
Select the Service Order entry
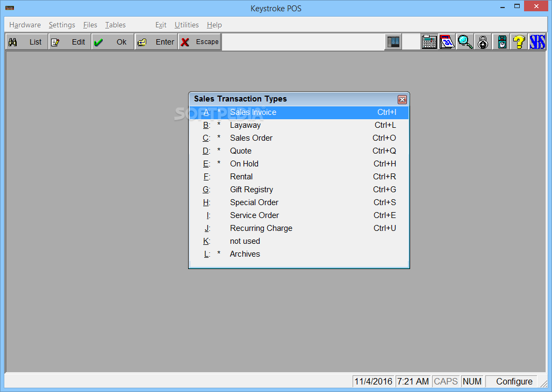[299, 215]
